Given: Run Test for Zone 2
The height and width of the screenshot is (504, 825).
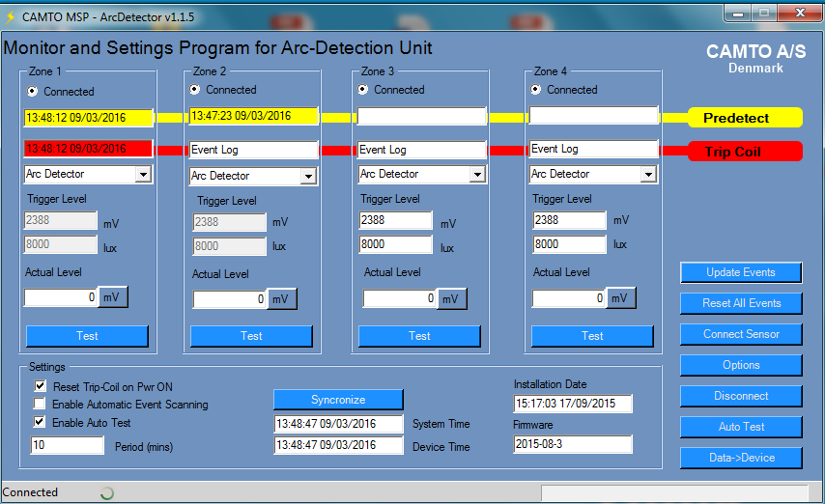Looking at the screenshot, I should 251,336.
